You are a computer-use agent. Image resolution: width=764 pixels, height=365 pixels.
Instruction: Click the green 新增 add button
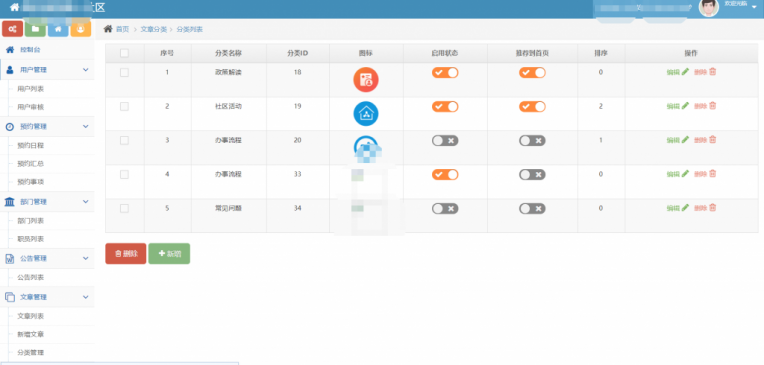(169, 253)
